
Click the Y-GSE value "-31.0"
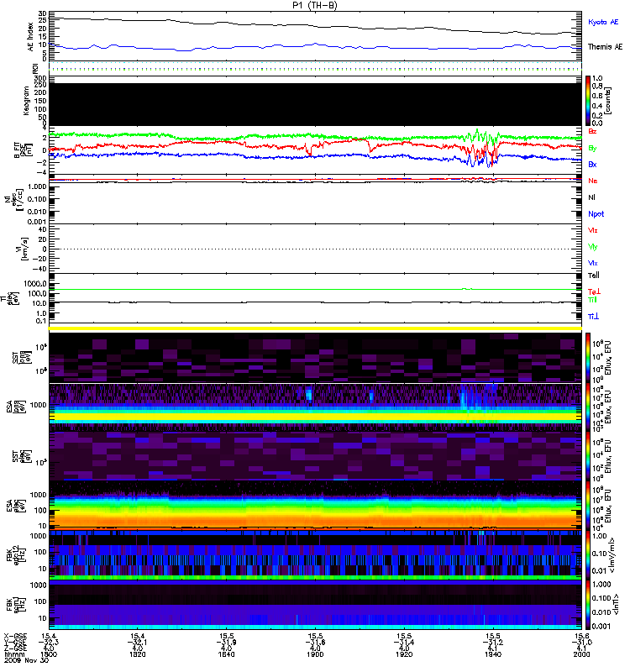pyautogui.click(x=581, y=643)
